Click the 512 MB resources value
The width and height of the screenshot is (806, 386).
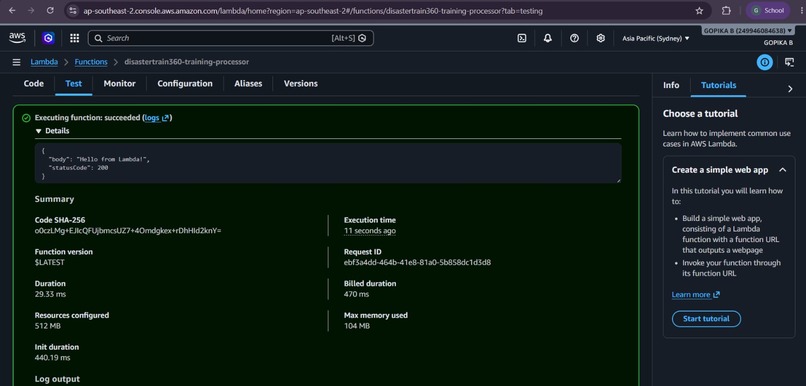48,326
